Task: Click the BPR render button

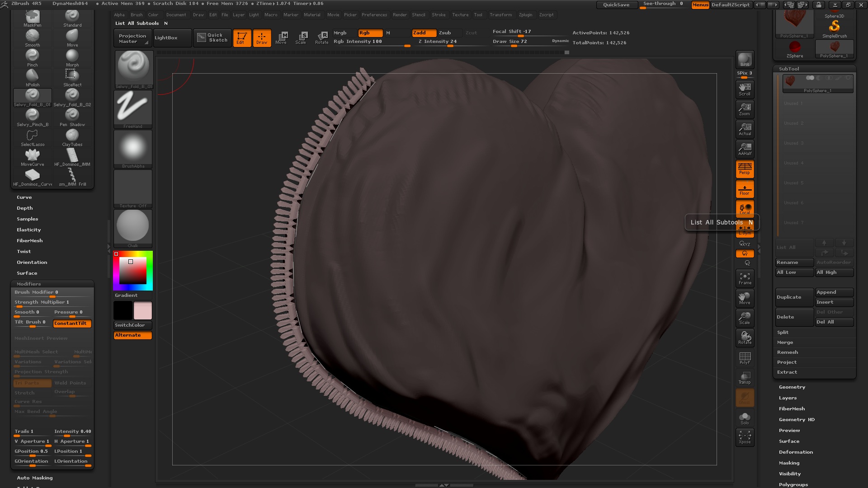Action: click(x=745, y=60)
